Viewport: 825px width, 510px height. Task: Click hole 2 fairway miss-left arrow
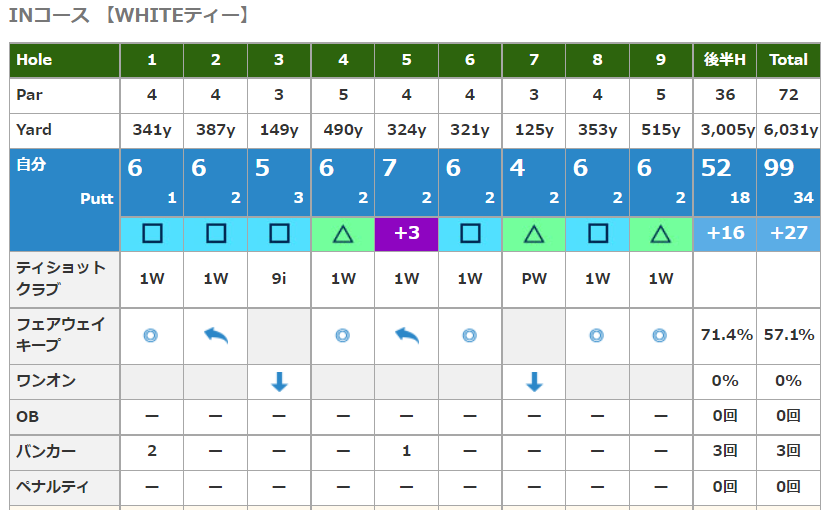point(215,336)
